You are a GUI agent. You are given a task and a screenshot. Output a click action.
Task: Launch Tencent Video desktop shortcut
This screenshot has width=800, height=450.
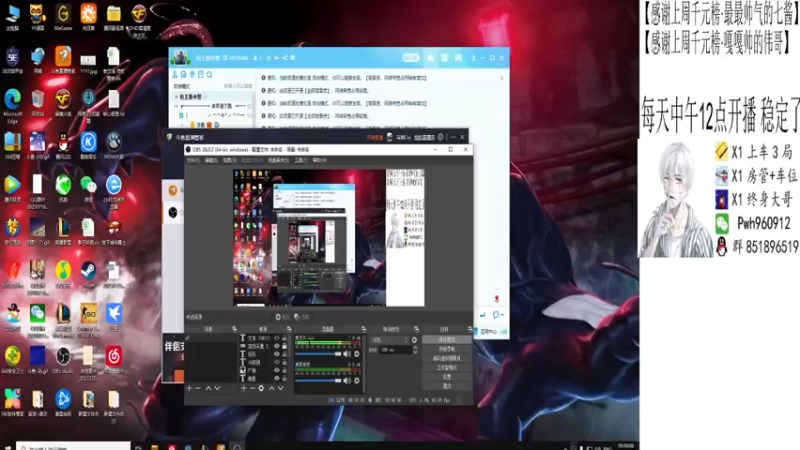(x=12, y=186)
